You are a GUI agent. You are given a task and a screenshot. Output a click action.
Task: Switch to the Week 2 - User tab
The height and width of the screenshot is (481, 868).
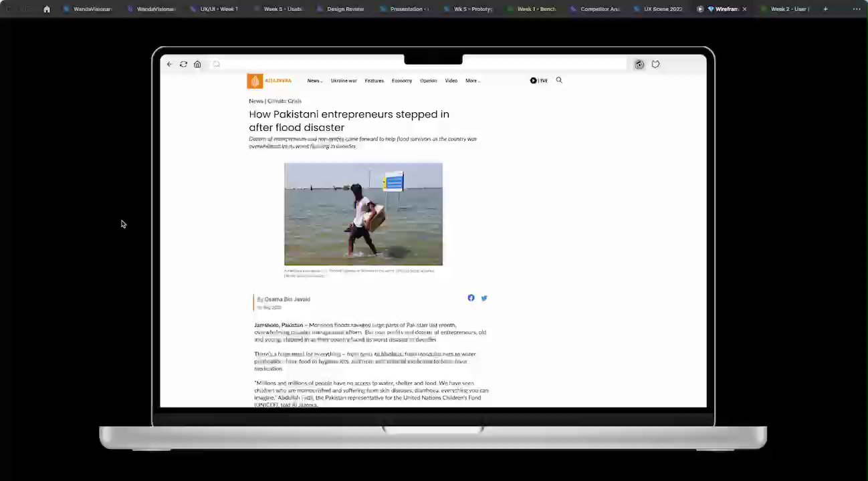coord(784,9)
